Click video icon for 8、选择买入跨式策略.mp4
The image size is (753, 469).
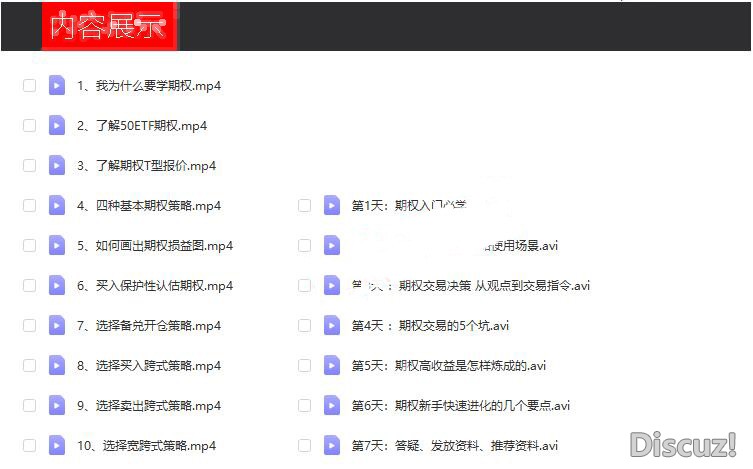(x=57, y=365)
